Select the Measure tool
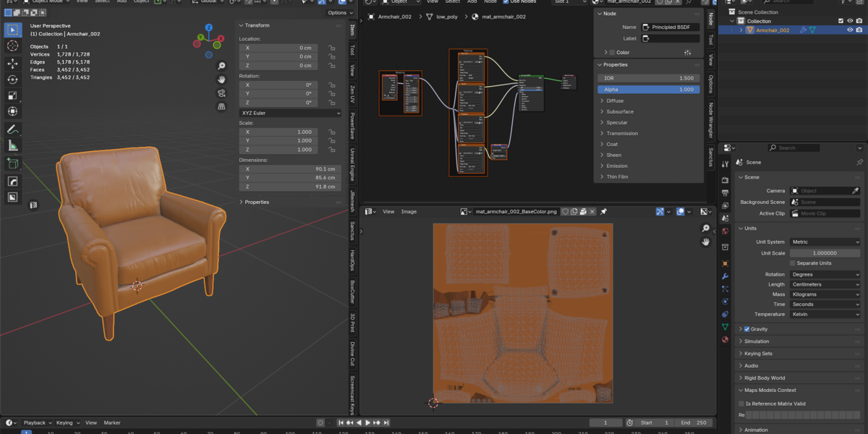Screen dimensions: 868x434 [x=13, y=145]
